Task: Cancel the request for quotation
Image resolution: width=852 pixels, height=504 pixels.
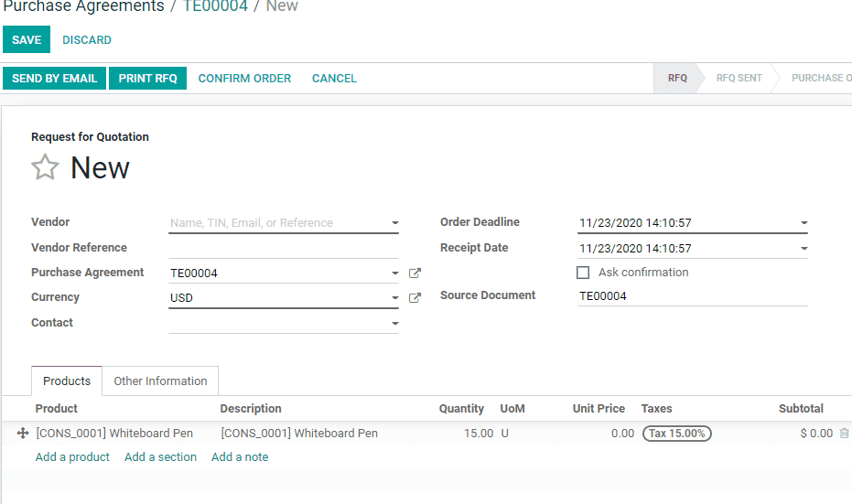Action: 334,79
